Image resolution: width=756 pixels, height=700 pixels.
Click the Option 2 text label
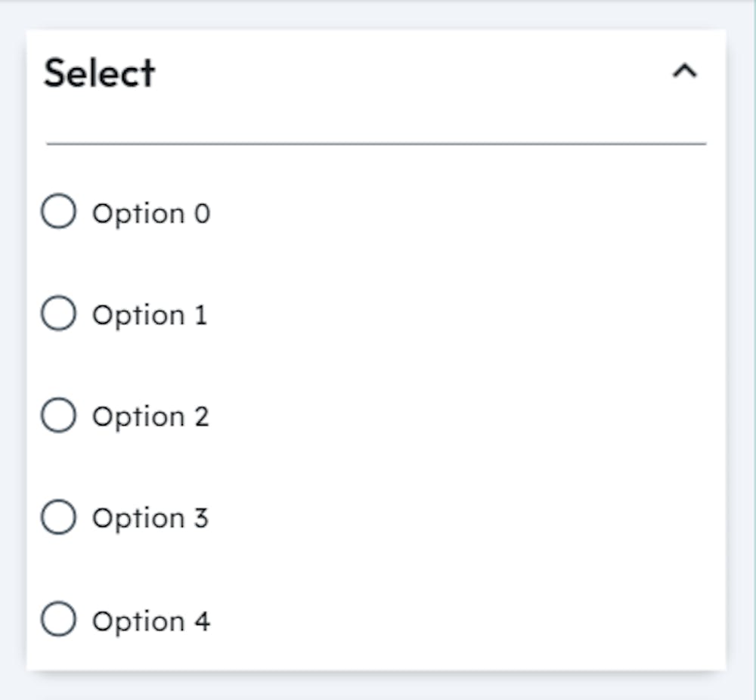[x=151, y=417]
